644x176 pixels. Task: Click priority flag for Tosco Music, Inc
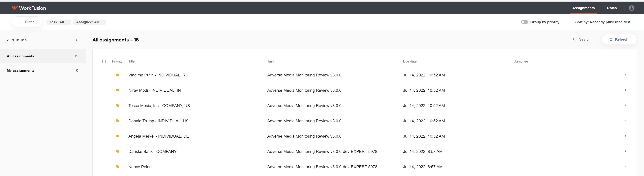tap(117, 106)
